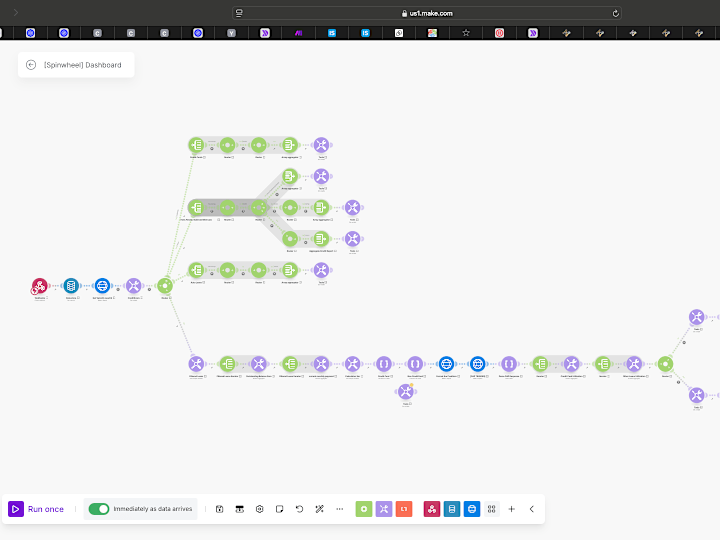Open the top-branch Array aggregator module
This screenshot has height=540, width=720.
[x=290, y=145]
